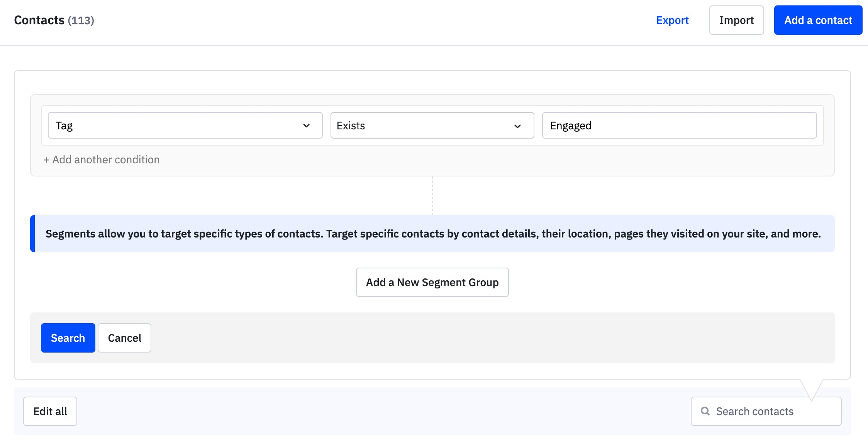Click Add another condition

[101, 159]
